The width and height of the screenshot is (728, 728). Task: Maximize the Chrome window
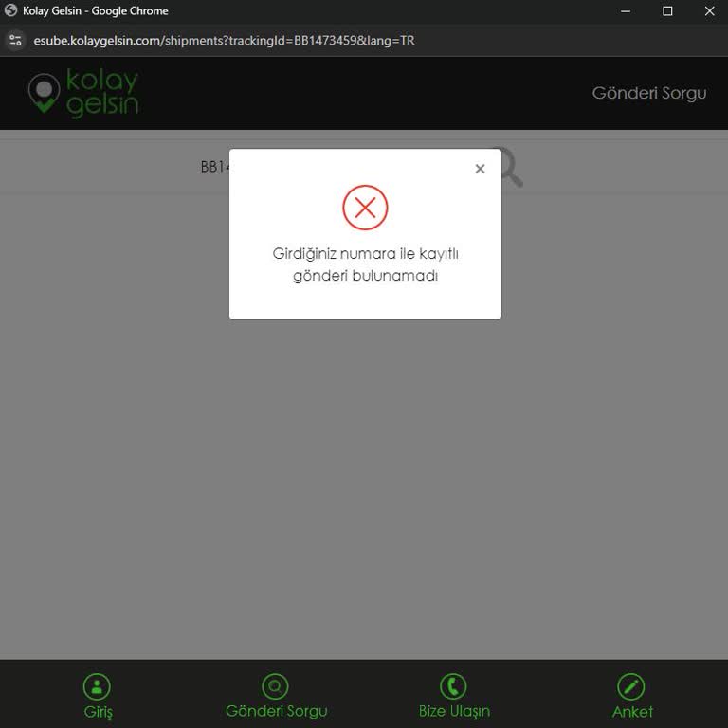click(x=667, y=11)
